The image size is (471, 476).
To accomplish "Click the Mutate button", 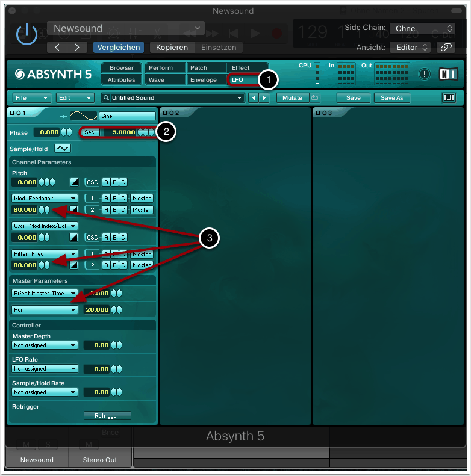I will click(x=292, y=97).
